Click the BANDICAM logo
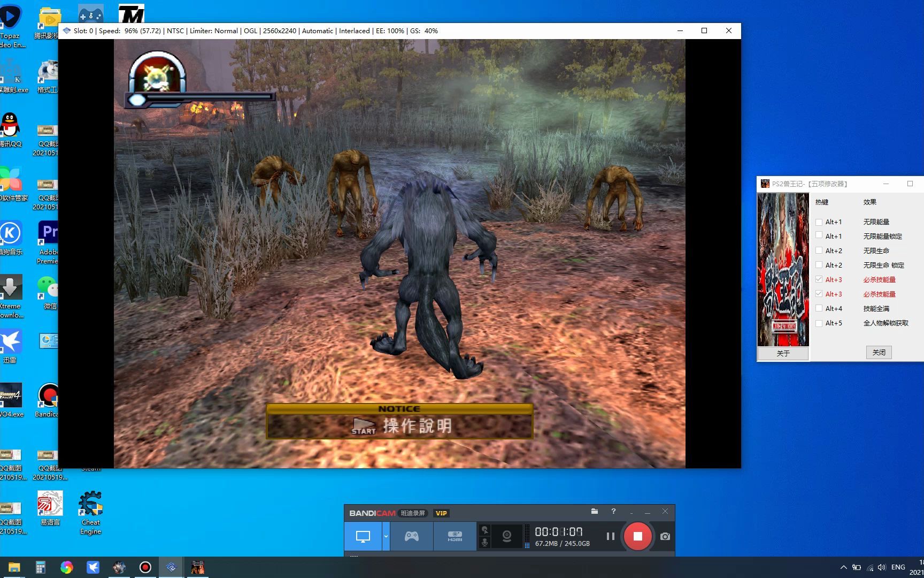924x578 pixels. pyautogui.click(x=372, y=513)
